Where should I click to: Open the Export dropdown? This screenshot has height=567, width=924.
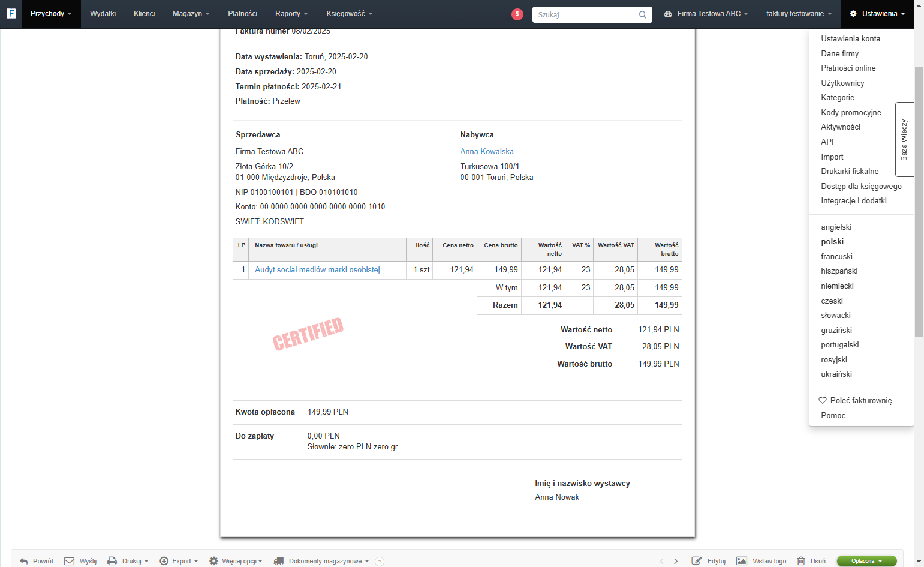pyautogui.click(x=179, y=561)
